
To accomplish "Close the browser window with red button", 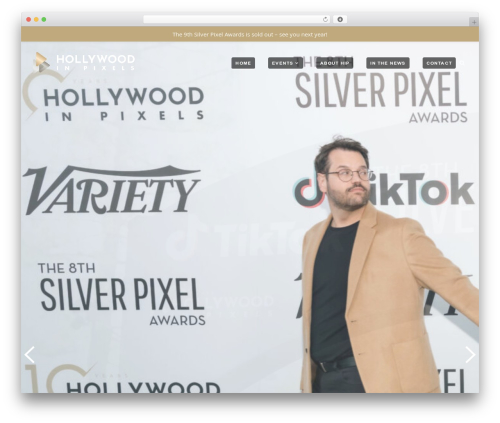I will pyautogui.click(x=29, y=20).
